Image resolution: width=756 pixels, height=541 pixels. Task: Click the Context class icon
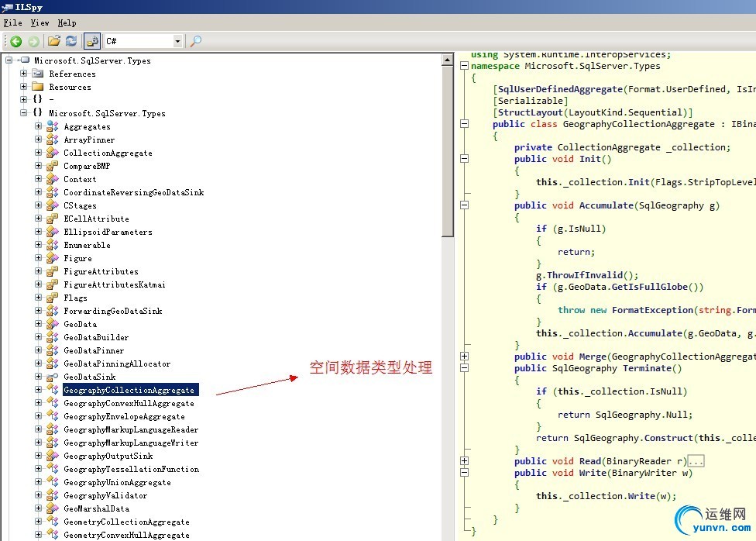53,179
